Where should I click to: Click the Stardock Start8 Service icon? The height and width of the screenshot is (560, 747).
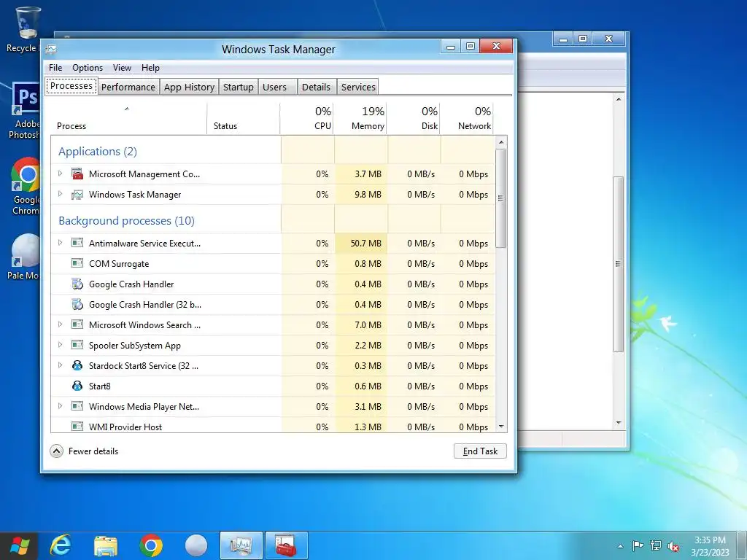77,366
